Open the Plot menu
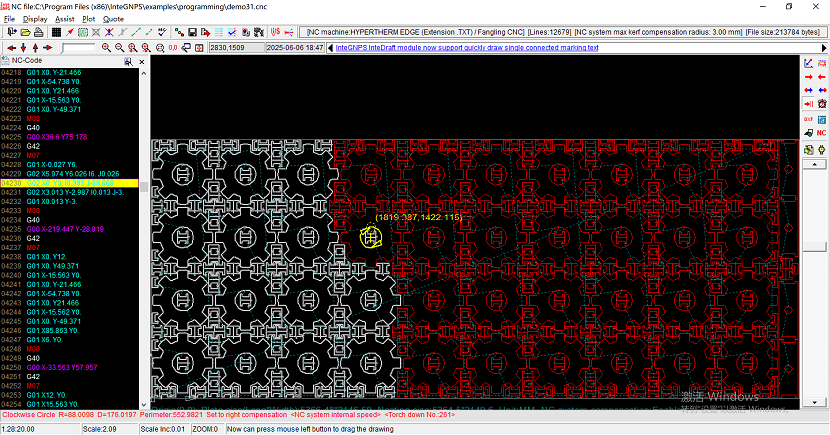The width and height of the screenshot is (830, 435). tap(89, 18)
